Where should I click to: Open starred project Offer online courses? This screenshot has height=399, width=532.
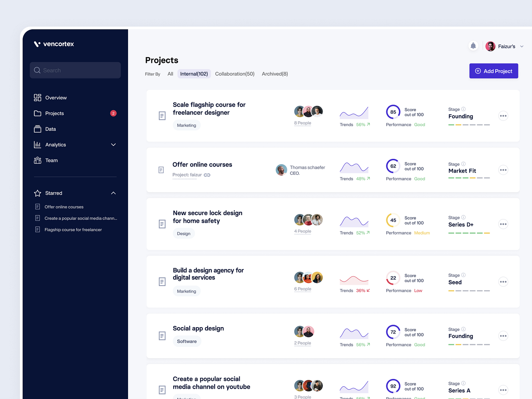click(64, 207)
